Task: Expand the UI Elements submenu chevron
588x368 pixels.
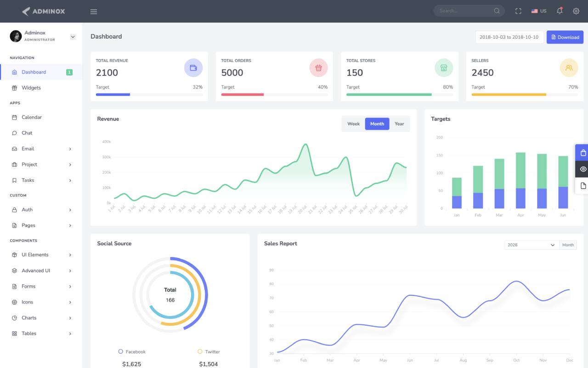Action: (x=70, y=255)
